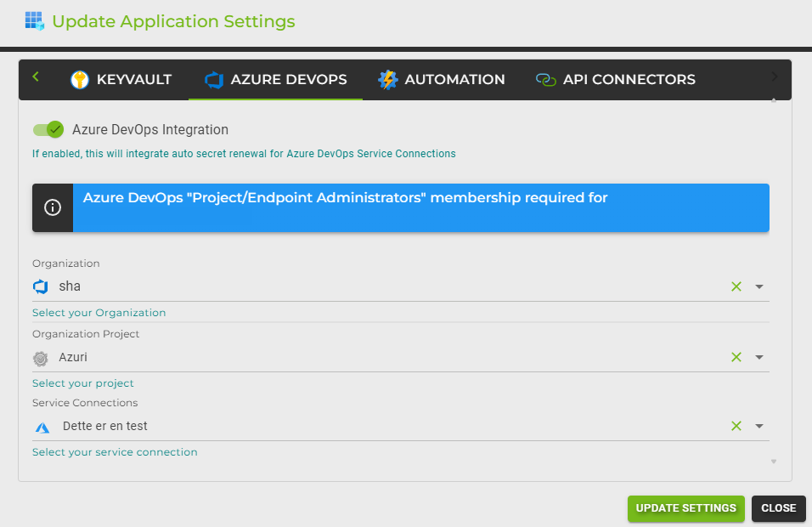Expand the Organization Project dropdown arrow
Viewport: 812px width, 527px height.
tap(759, 357)
